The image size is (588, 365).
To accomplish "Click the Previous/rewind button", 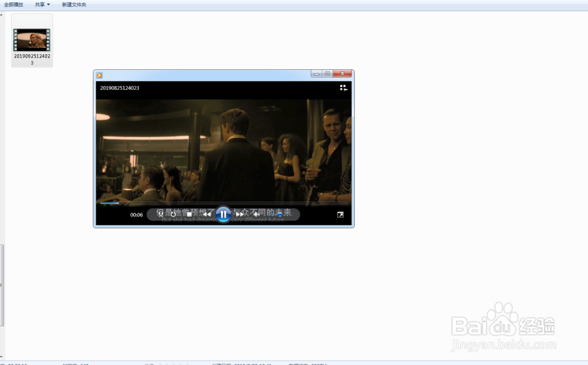I will click(206, 215).
